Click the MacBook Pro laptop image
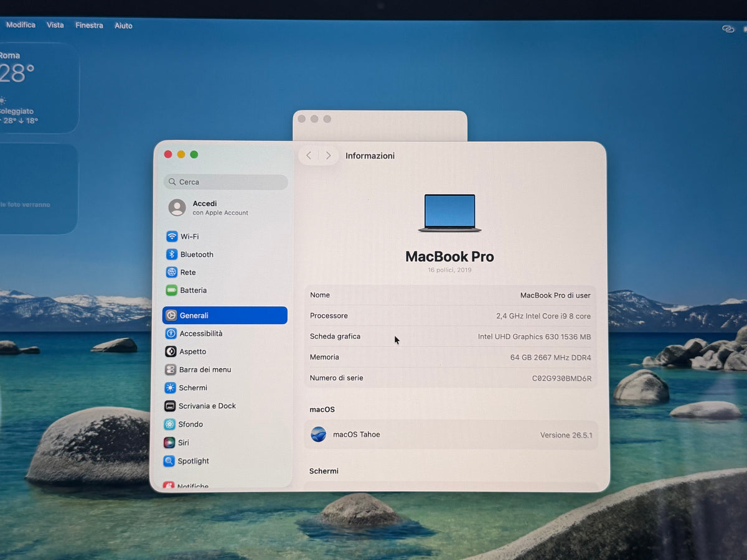The width and height of the screenshot is (747, 560). [449, 213]
